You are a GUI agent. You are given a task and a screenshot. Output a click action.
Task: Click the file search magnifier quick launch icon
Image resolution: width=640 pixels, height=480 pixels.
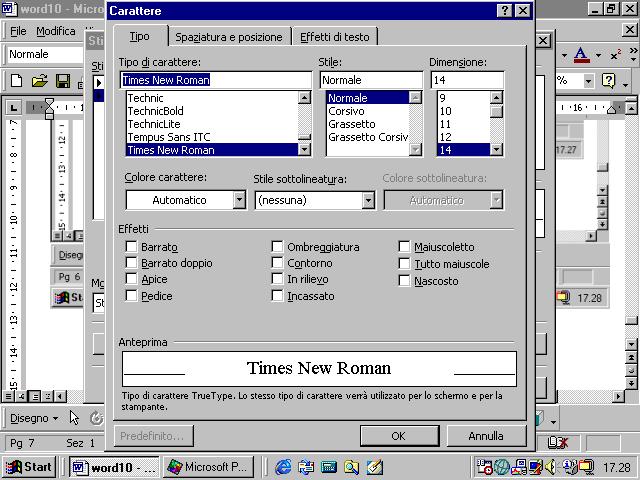coord(351,467)
